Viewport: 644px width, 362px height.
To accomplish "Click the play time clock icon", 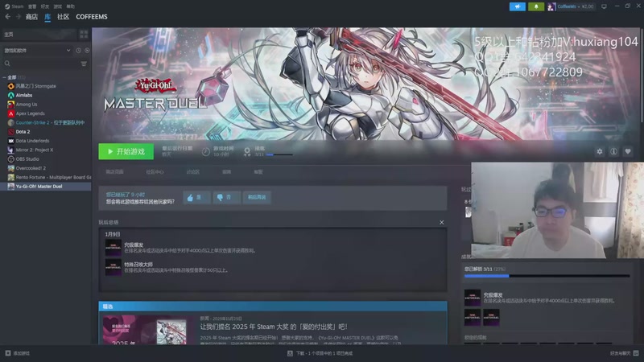I will point(206,152).
